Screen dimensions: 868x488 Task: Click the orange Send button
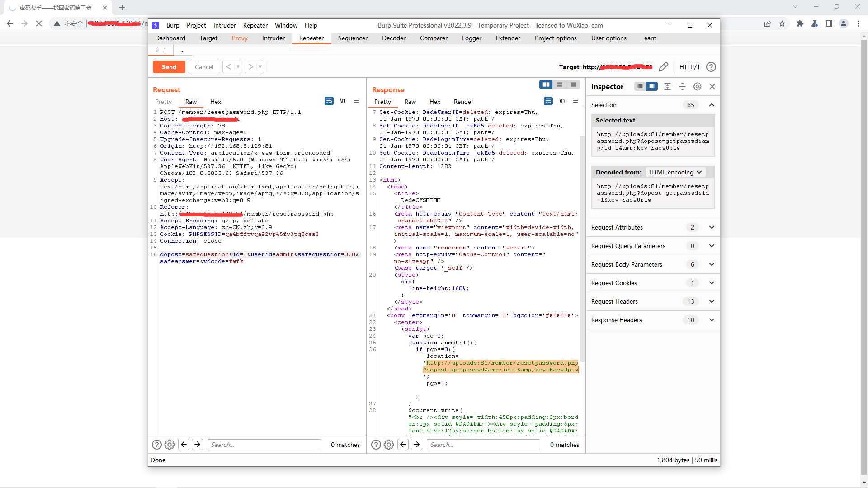tap(169, 67)
